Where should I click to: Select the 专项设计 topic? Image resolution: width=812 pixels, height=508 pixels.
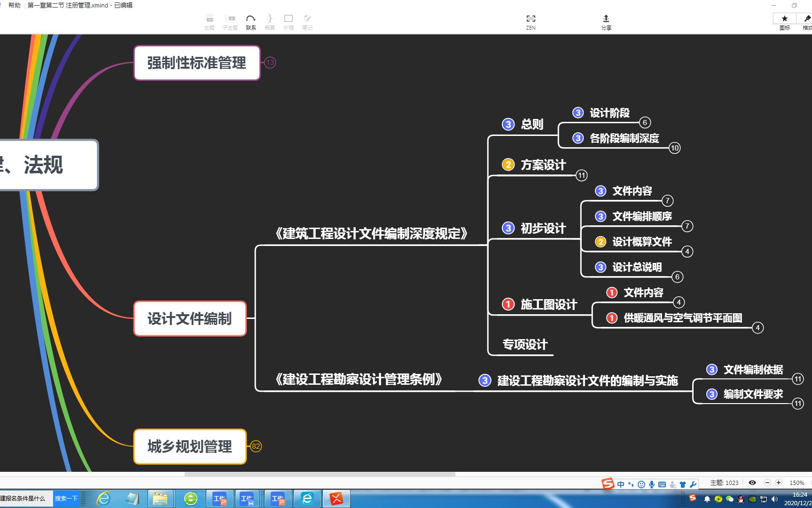tap(525, 344)
